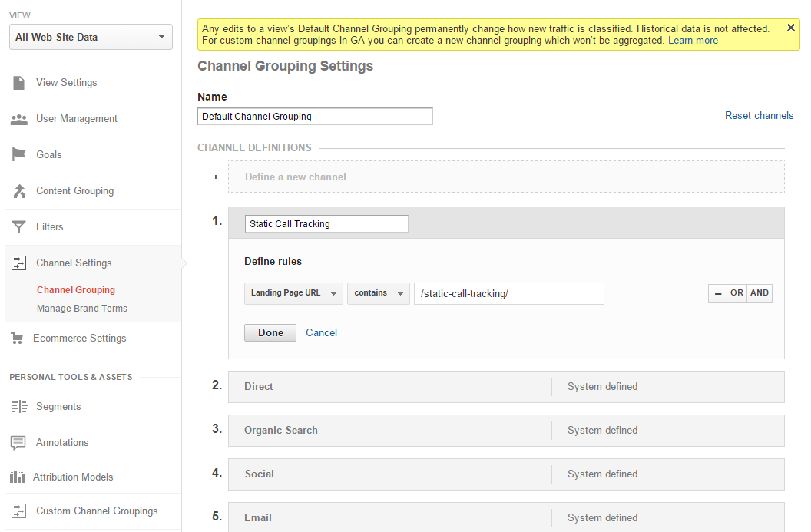Click the Annotations speech bubble icon
Viewport: 811px width, 532px height.
[18, 443]
